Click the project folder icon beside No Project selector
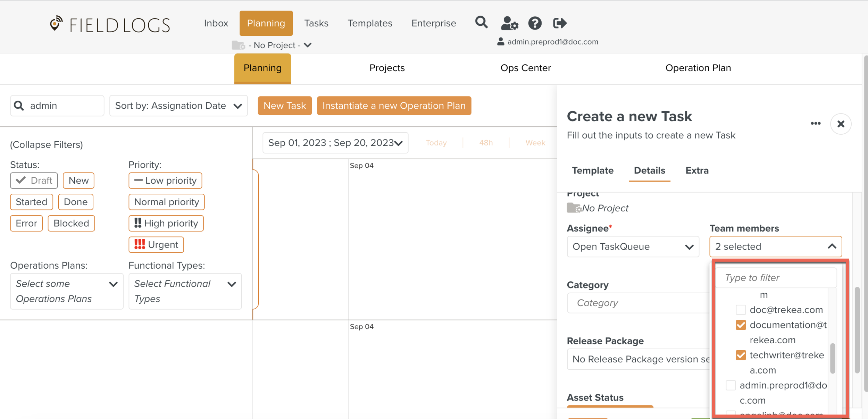868x419 pixels. (x=239, y=45)
